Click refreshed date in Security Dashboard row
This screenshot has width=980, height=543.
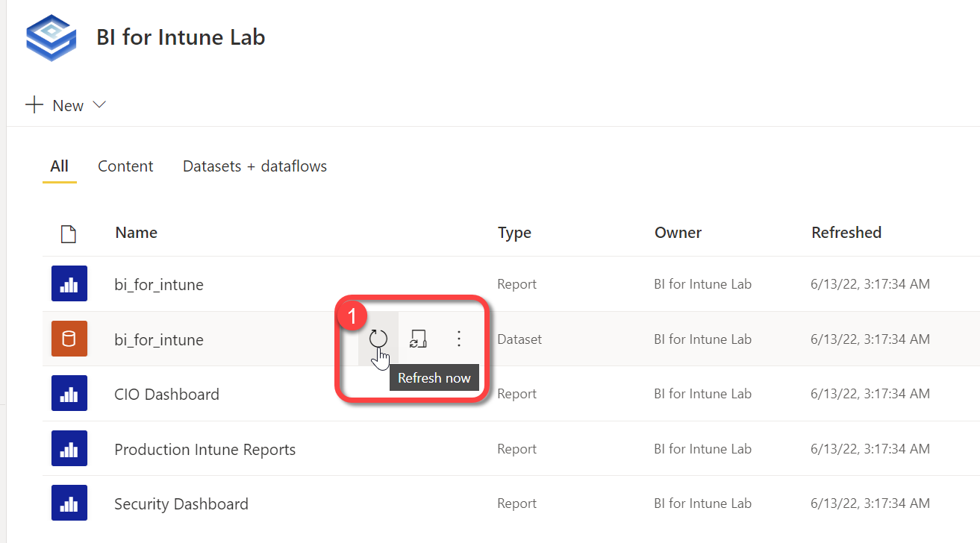(870, 503)
